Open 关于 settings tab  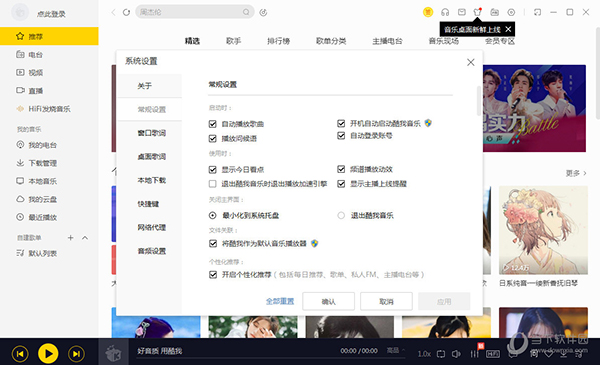click(149, 86)
